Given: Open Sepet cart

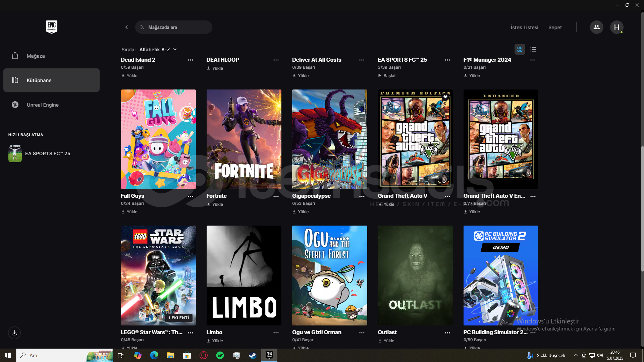Looking at the screenshot, I should point(555,27).
